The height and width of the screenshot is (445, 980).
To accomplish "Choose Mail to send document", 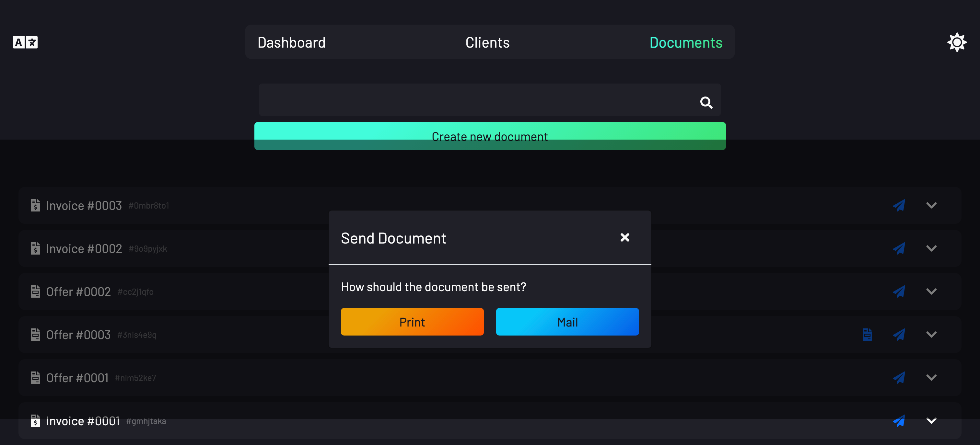I will 567,322.
